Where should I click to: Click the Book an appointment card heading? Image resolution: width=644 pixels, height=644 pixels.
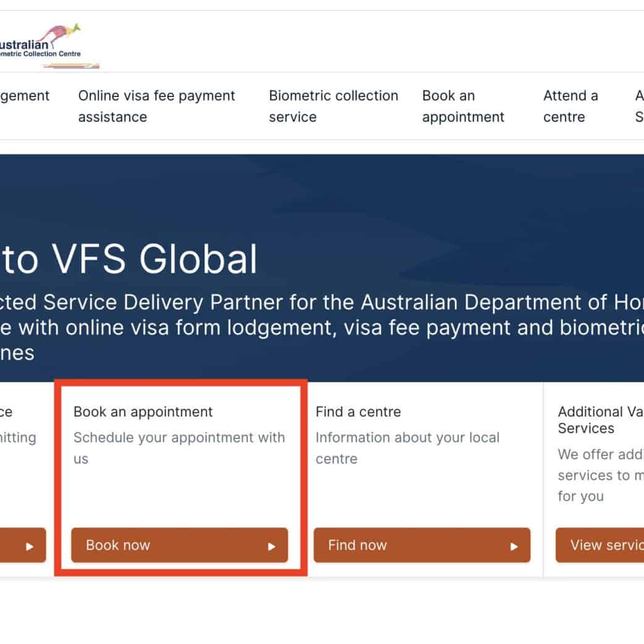[x=143, y=412]
